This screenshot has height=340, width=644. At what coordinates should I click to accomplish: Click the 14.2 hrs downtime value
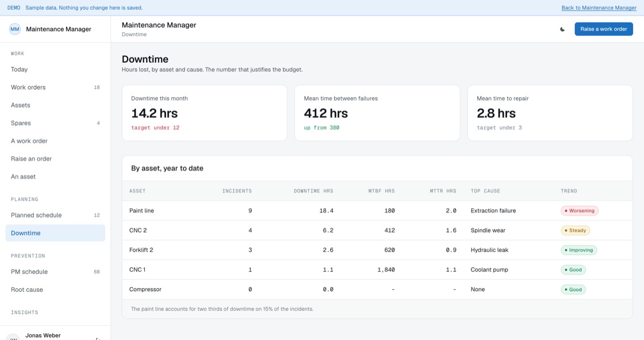tap(155, 113)
